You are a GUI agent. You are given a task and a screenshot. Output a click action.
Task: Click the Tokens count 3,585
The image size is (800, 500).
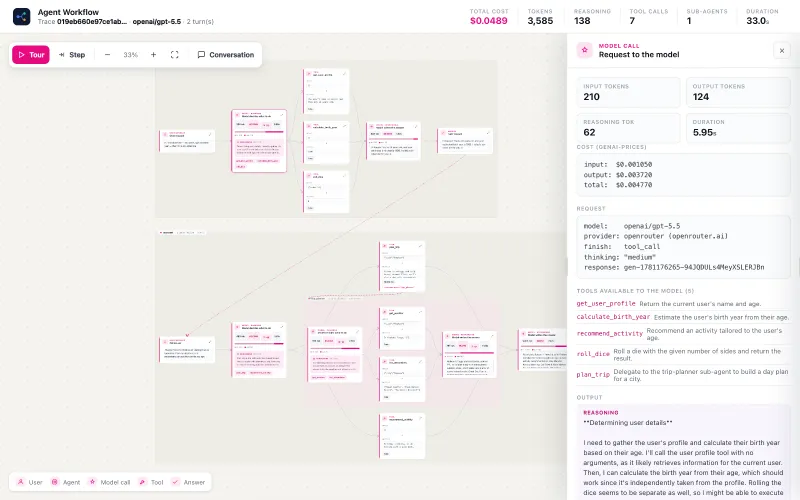[540, 21]
